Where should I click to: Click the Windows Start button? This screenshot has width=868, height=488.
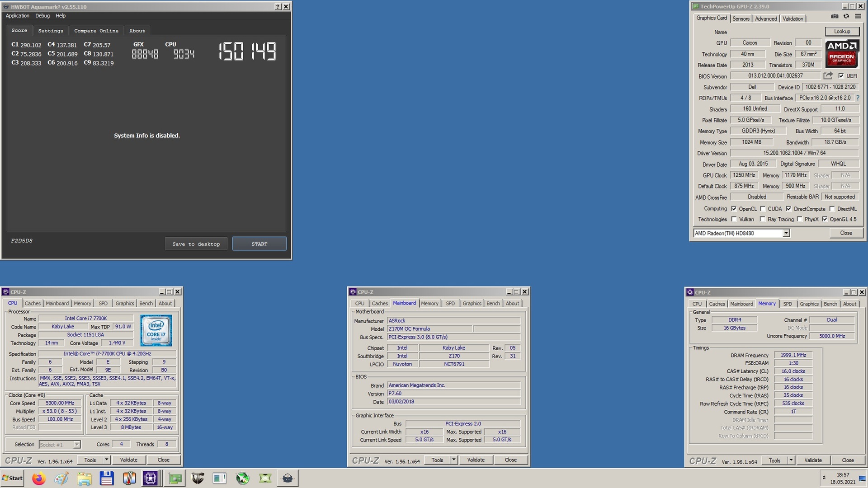point(12,478)
